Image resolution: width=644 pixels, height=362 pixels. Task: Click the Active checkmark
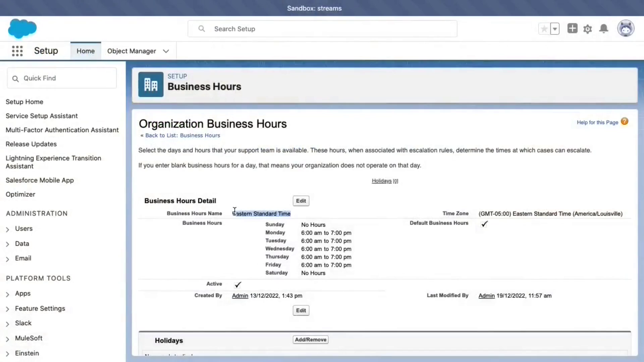(238, 285)
